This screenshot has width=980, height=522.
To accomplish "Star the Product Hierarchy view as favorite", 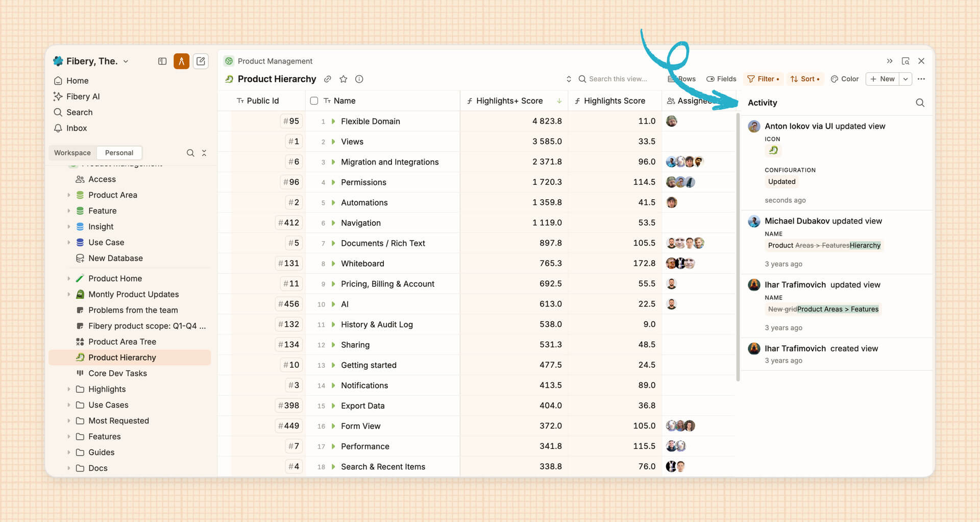I will (x=344, y=79).
